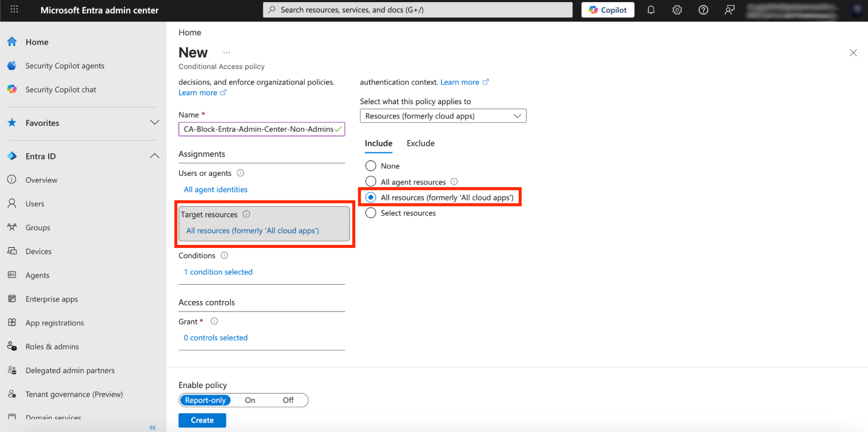Screen dimensions: 868x432
Task: Close the New policy pane
Action: point(853,53)
